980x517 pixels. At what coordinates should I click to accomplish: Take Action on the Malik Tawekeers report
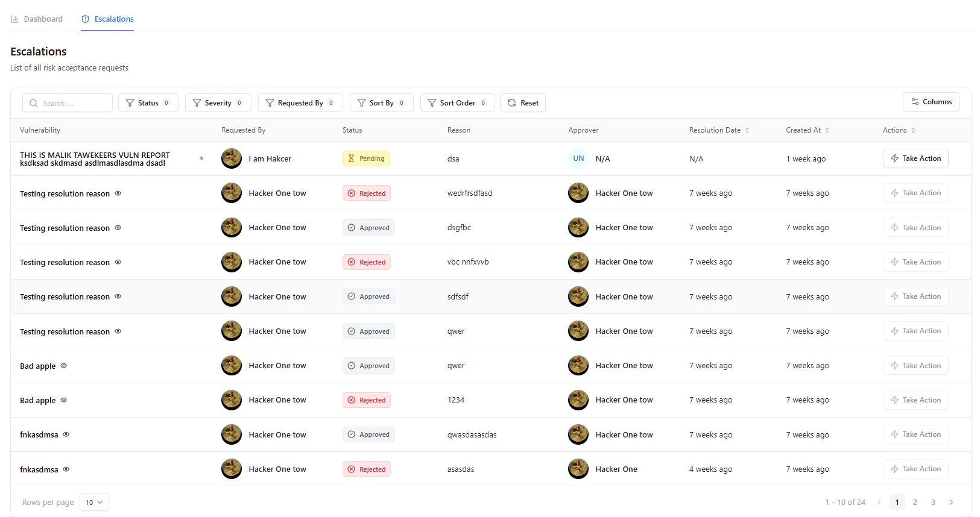point(915,158)
